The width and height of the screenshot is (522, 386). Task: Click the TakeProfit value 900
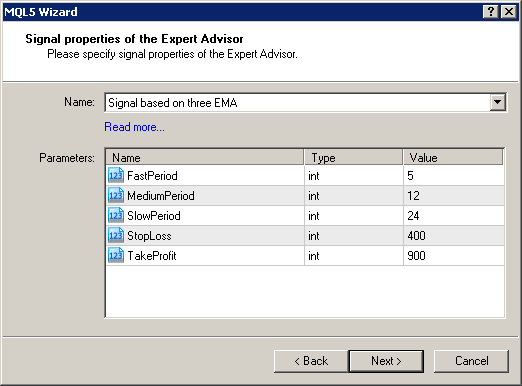416,256
